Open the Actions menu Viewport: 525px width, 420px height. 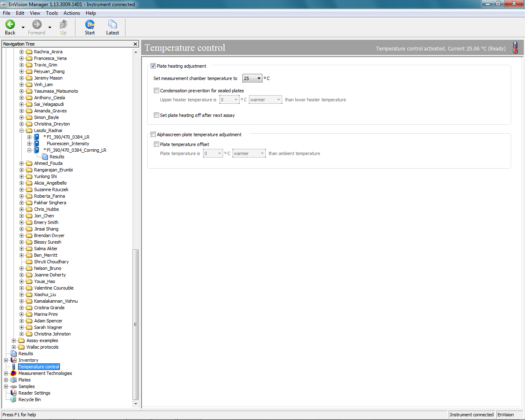coord(72,13)
